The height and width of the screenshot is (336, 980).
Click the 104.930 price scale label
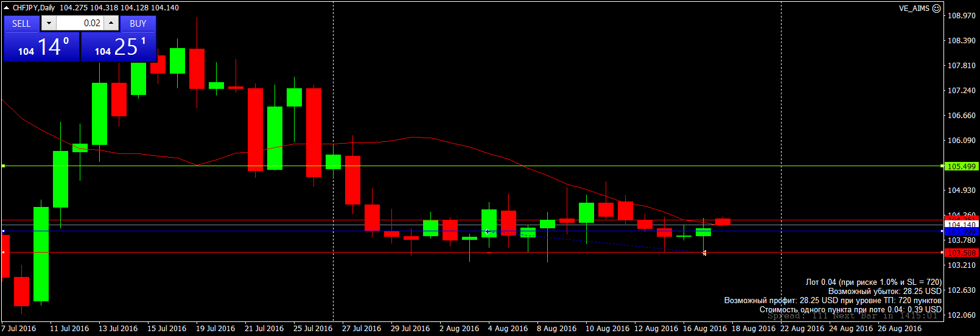pyautogui.click(x=961, y=190)
